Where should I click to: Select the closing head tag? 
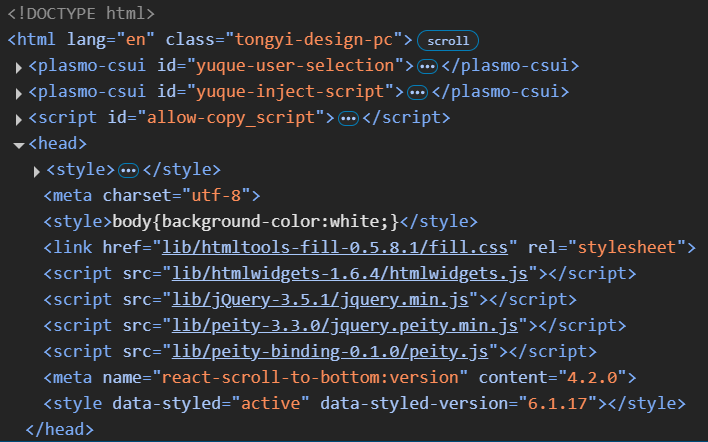(x=60, y=429)
